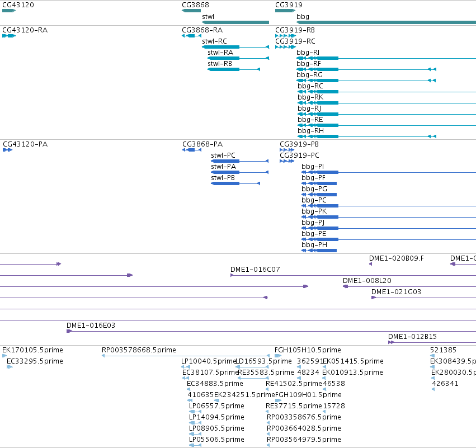Pick the bbg-RK transcript
Screen dimensions: 476x448
coord(387,103)
